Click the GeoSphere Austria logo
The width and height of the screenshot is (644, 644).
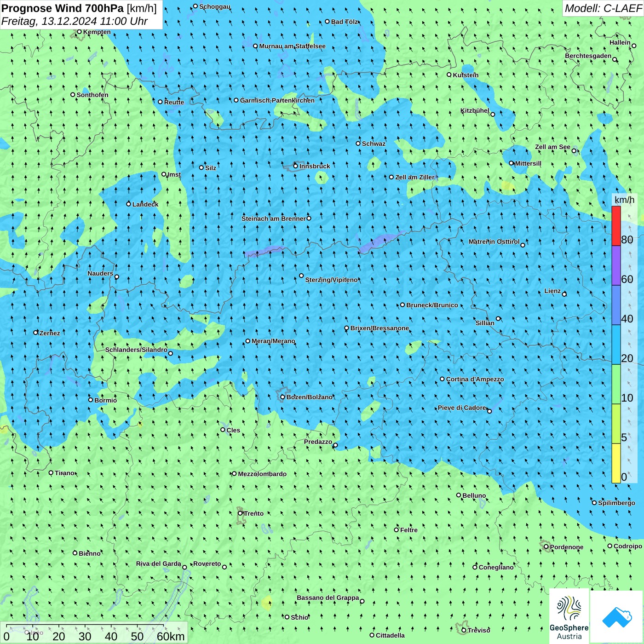[569, 616]
